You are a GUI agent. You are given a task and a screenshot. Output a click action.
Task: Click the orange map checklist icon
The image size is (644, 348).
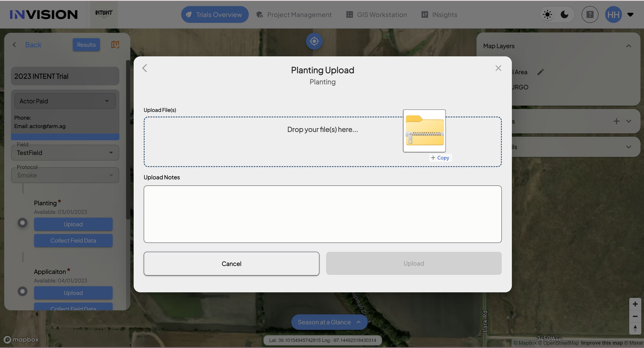115,45
